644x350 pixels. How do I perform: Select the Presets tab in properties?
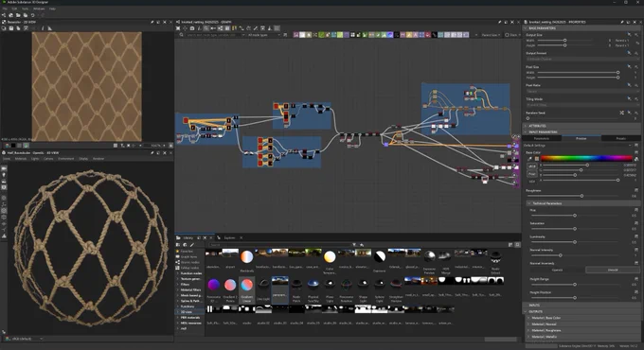tap(620, 139)
